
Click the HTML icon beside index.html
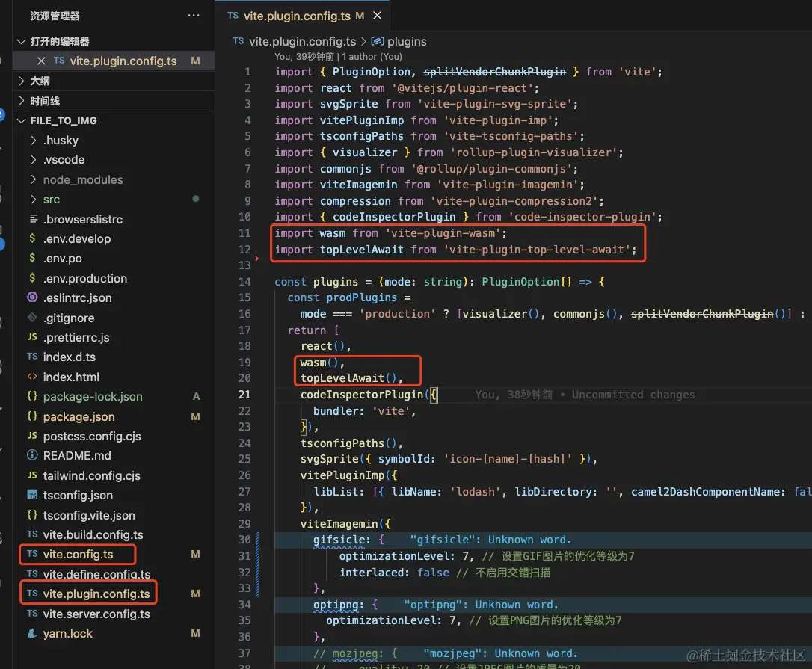click(x=32, y=377)
